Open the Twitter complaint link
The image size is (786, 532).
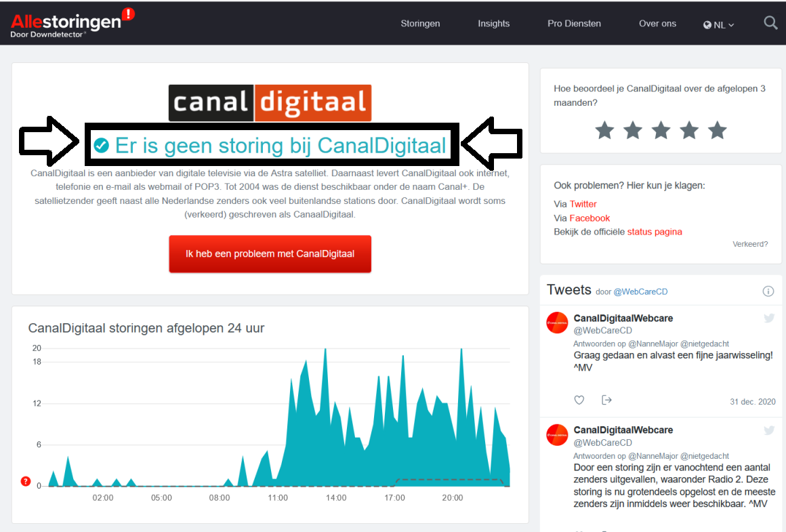583,204
